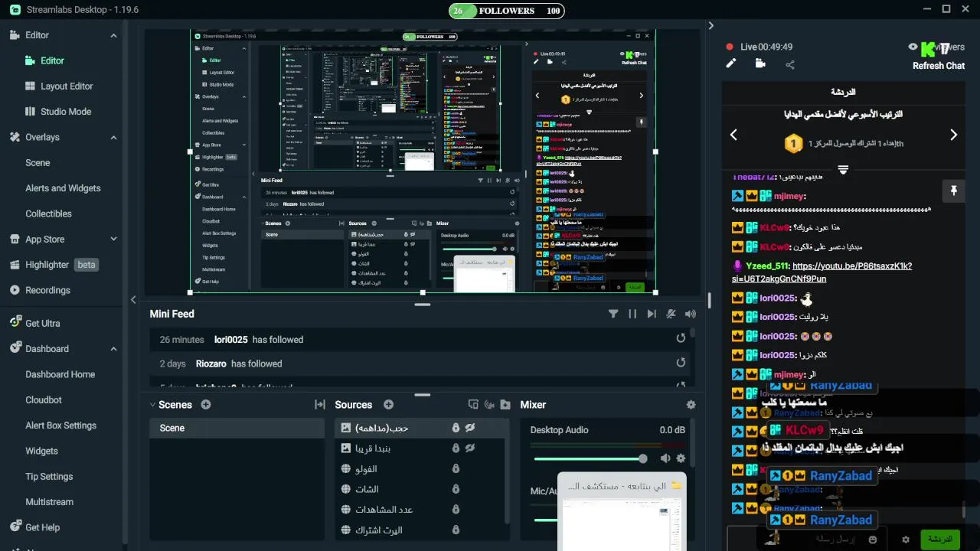Select the Editor sub-item in sidebar
This screenshot has width=980, height=551.
[x=52, y=60]
